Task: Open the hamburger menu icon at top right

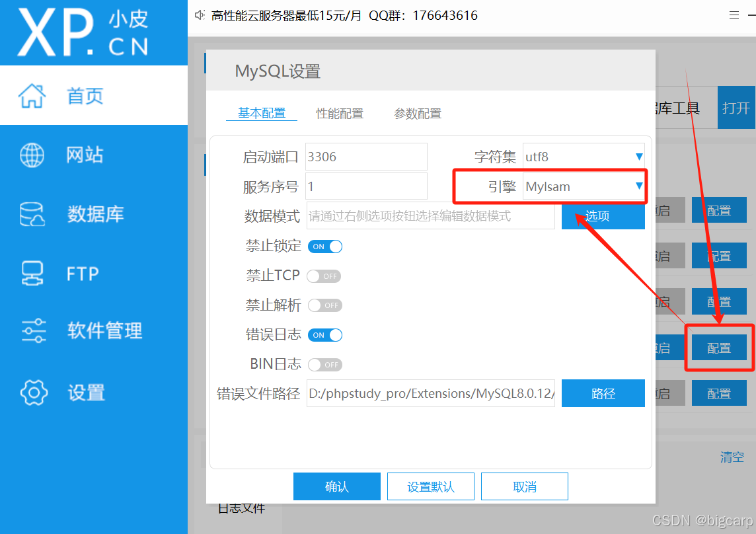Action: [734, 15]
